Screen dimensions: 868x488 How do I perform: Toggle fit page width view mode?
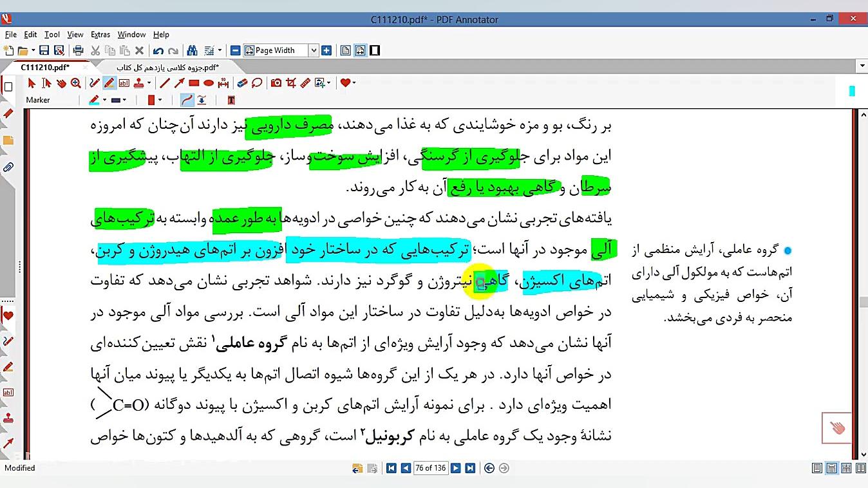[x=360, y=50]
